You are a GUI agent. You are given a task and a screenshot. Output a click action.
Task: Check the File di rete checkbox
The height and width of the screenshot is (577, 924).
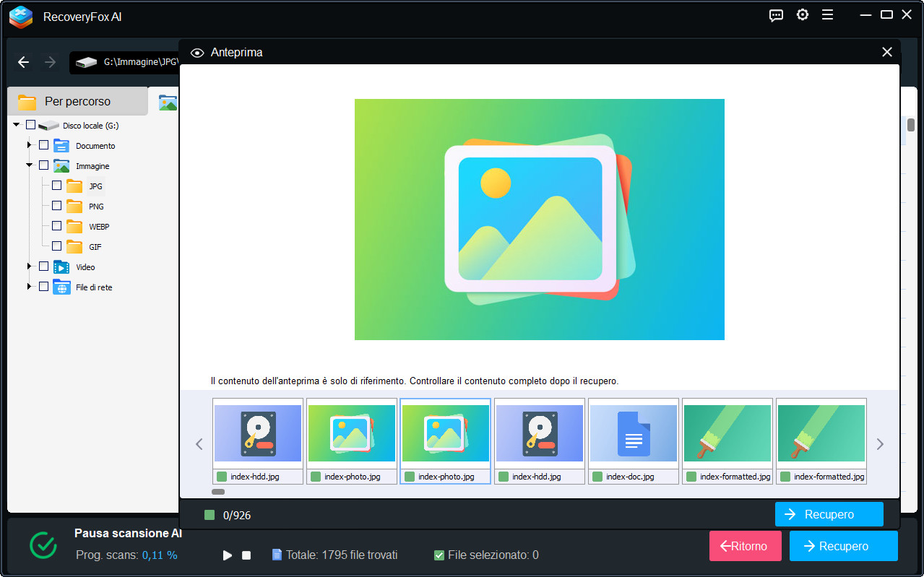(43, 287)
